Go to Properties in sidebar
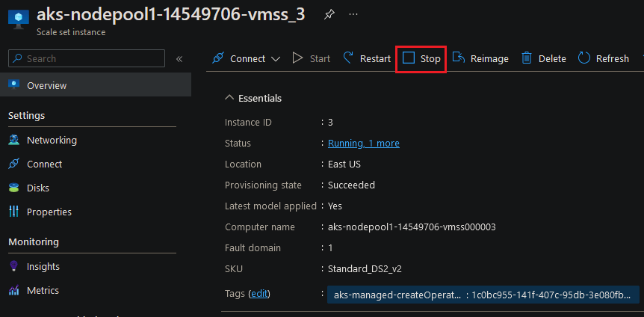This screenshot has height=317, width=644. [x=49, y=212]
